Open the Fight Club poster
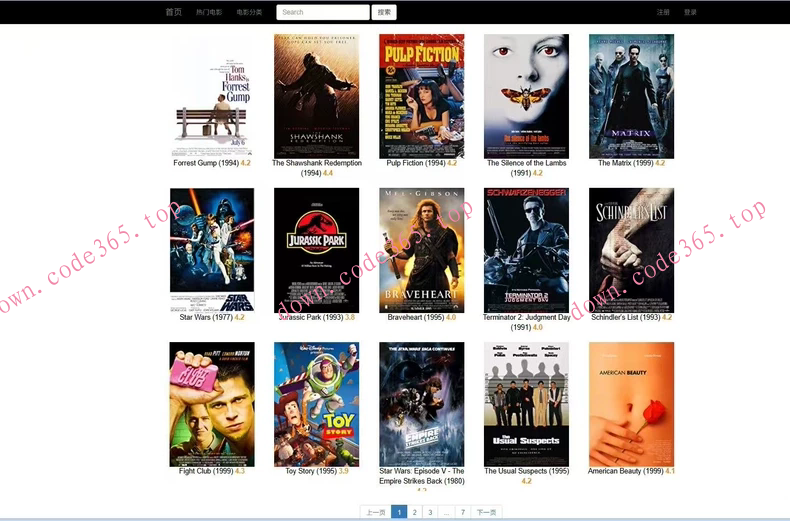The image size is (790, 521). coord(212,404)
